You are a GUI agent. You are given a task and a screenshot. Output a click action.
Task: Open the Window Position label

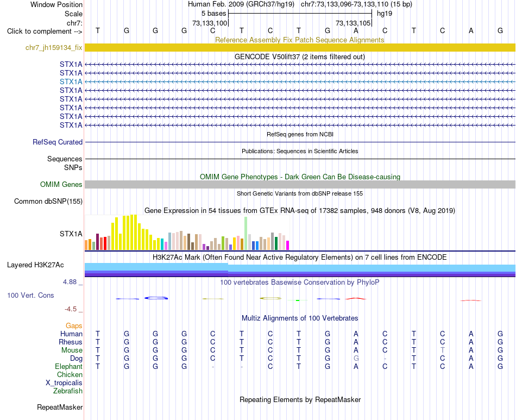pos(56,4)
